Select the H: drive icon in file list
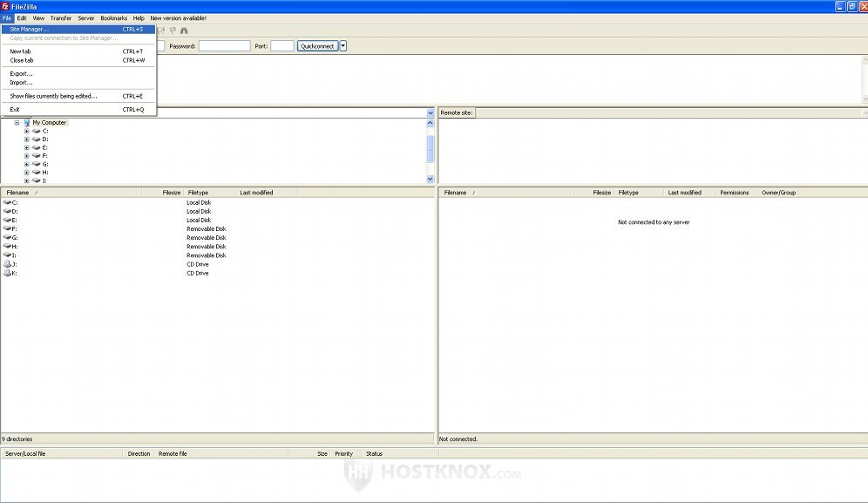 [7, 247]
